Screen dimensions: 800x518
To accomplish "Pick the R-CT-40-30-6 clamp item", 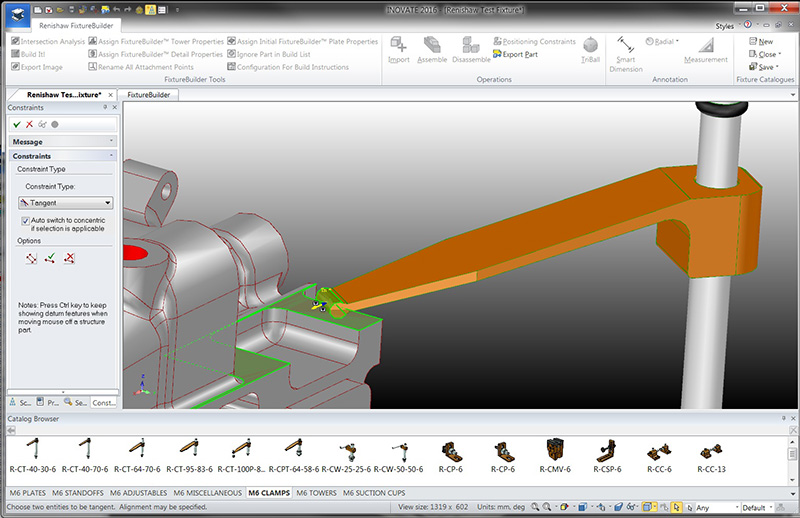I will pos(33,453).
